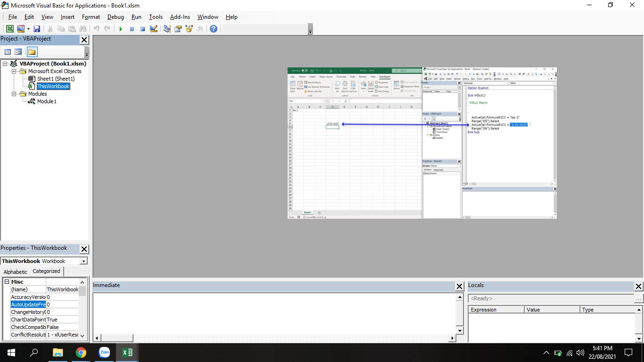This screenshot has height=362, width=644.
Task: Select the ChartDataPoint property row
Action: (44, 320)
